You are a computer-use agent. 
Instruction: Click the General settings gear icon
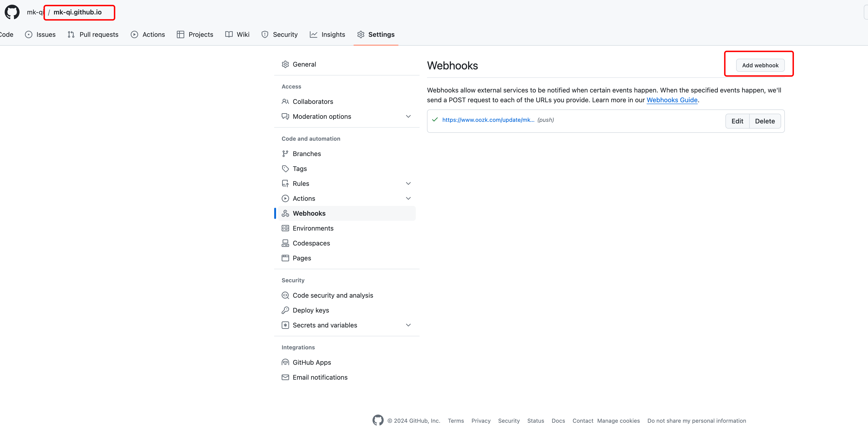click(285, 64)
